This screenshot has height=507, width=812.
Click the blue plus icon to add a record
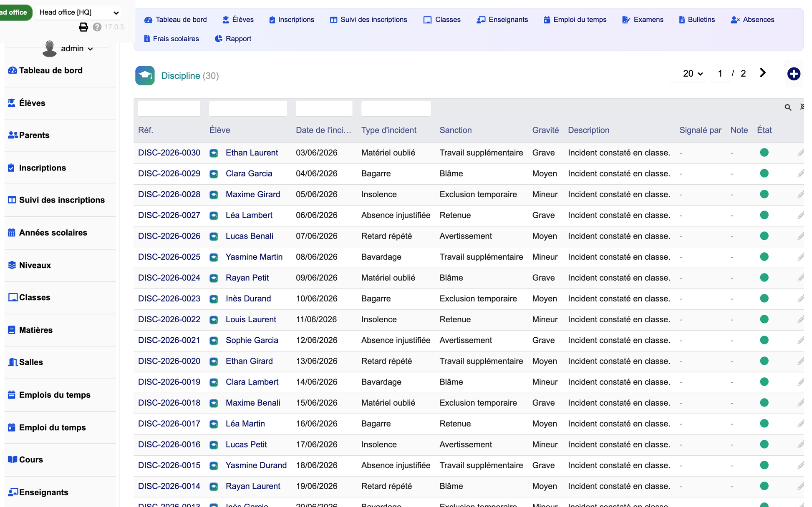794,74
